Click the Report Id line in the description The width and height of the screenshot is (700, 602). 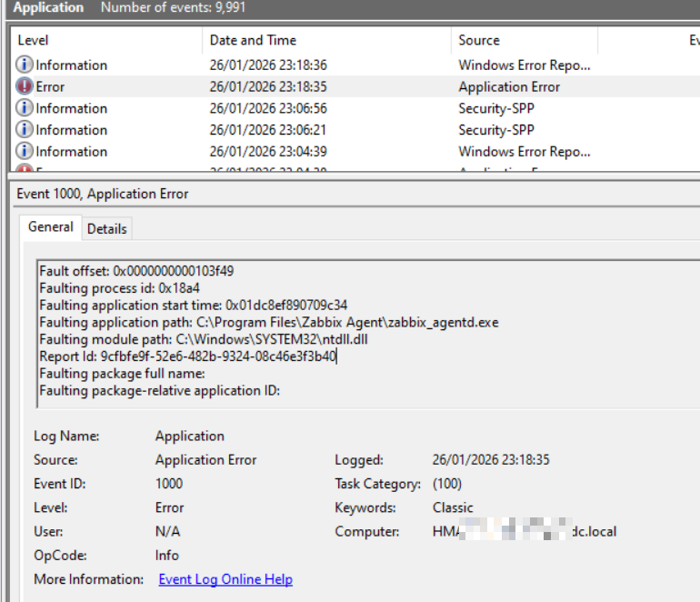point(187,356)
